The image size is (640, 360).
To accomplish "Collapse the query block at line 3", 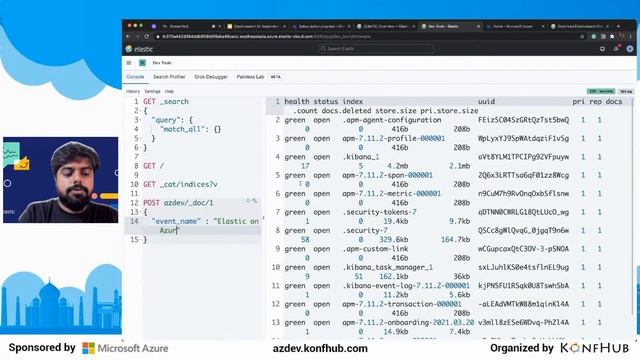I will pos(140,120).
